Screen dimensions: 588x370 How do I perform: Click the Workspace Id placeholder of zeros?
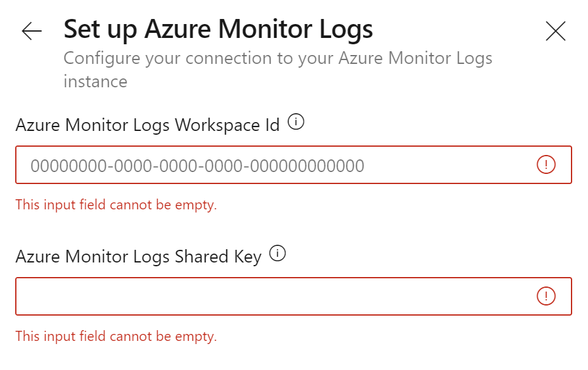pos(197,166)
